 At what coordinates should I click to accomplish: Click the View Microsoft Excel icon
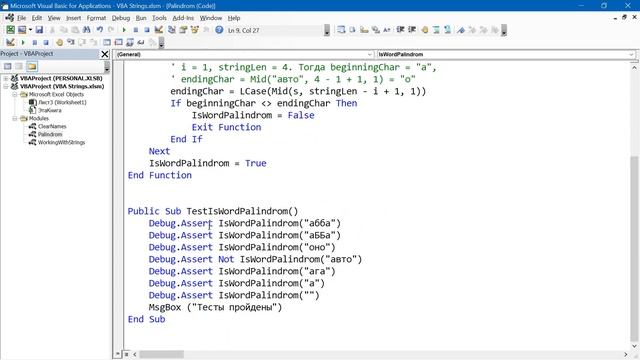click(10, 30)
